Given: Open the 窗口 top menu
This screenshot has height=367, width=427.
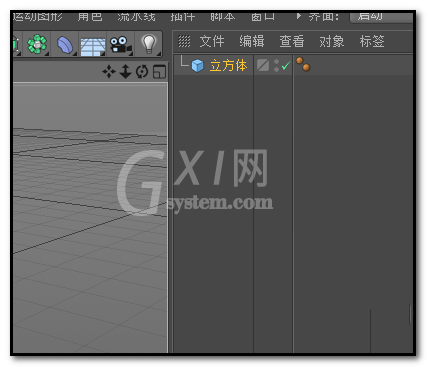Looking at the screenshot, I should click(263, 16).
